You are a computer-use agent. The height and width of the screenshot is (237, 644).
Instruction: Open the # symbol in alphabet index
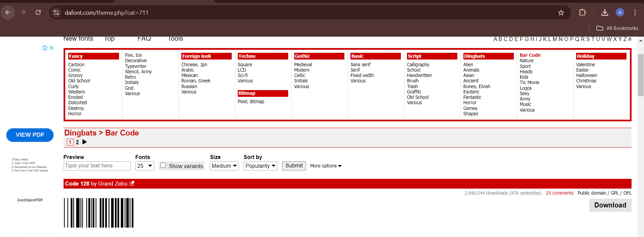coord(630,39)
